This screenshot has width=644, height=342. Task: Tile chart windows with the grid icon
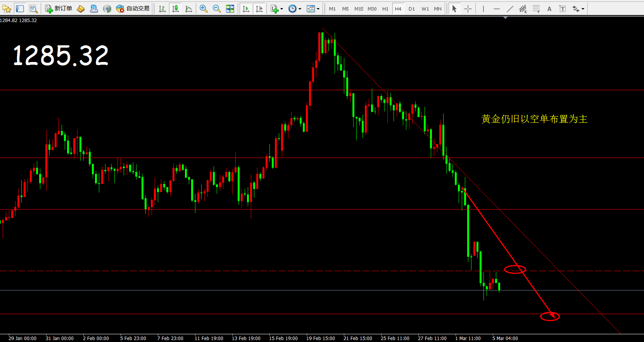pyautogui.click(x=230, y=9)
